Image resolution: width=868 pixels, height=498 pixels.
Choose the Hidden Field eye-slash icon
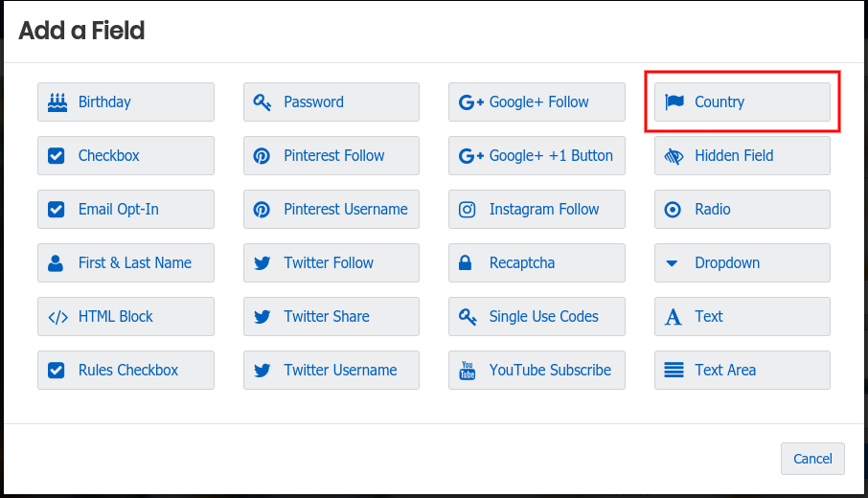pos(674,155)
